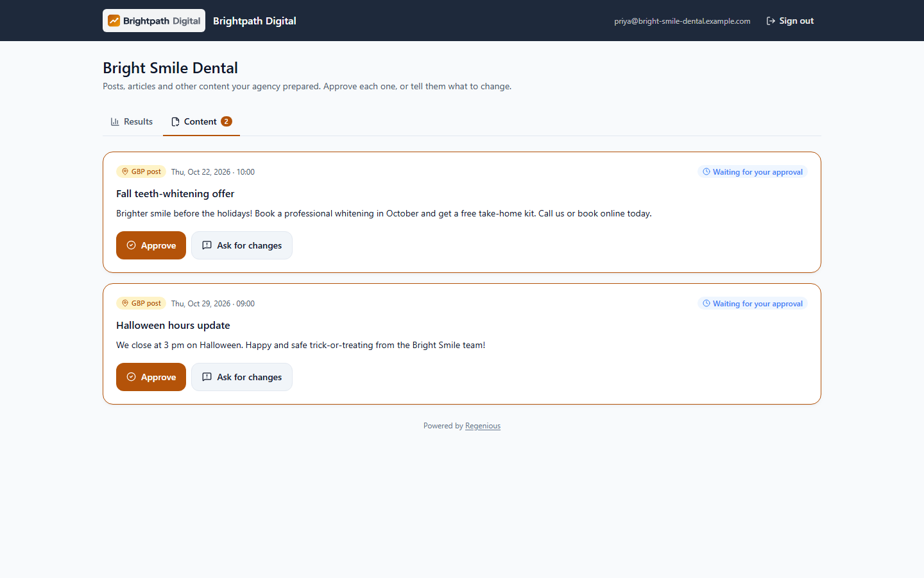Click the sign out arrow icon
The height and width of the screenshot is (578, 924).
click(771, 21)
